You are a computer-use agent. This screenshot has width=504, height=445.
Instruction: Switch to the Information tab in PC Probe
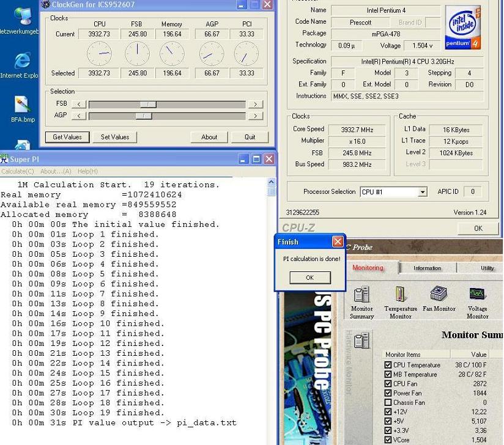click(427, 268)
